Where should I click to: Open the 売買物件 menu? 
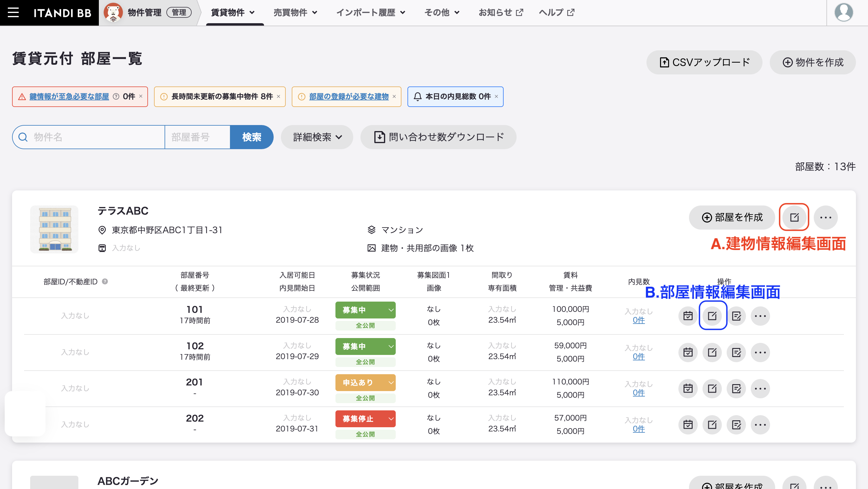(x=295, y=12)
